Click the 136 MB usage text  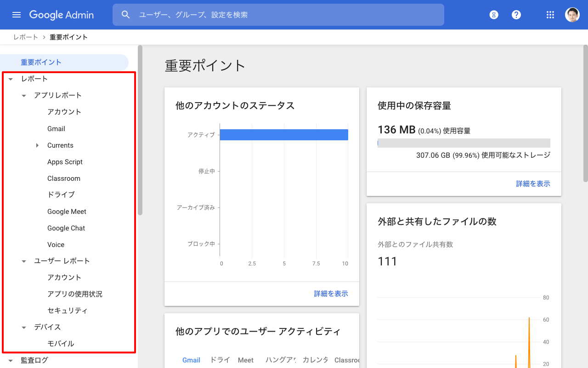(x=396, y=130)
